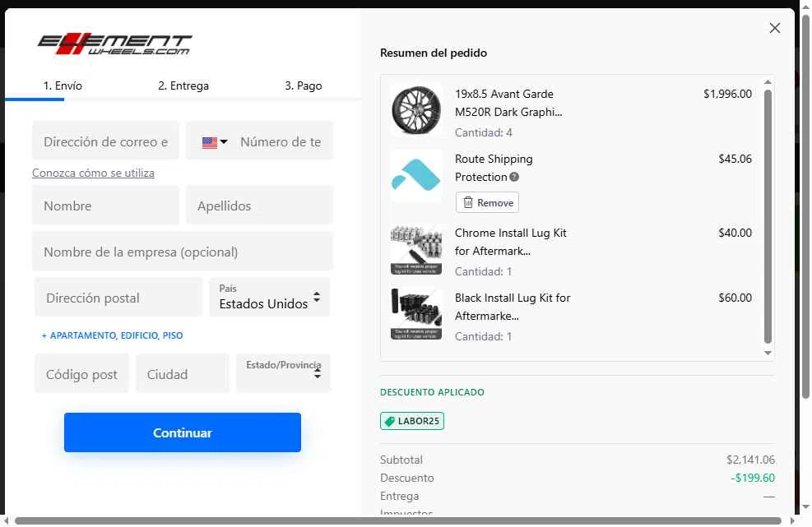
Task: Click the order list scroll up arrow
Action: pyautogui.click(x=768, y=83)
